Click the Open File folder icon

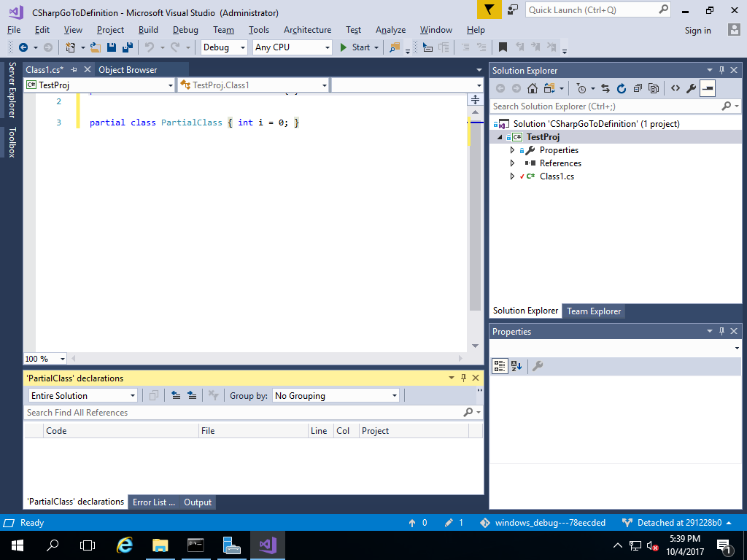pyautogui.click(x=96, y=47)
